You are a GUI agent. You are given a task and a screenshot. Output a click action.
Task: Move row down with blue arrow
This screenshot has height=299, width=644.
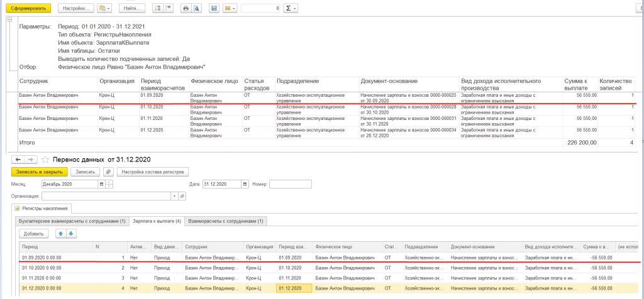click(71, 234)
